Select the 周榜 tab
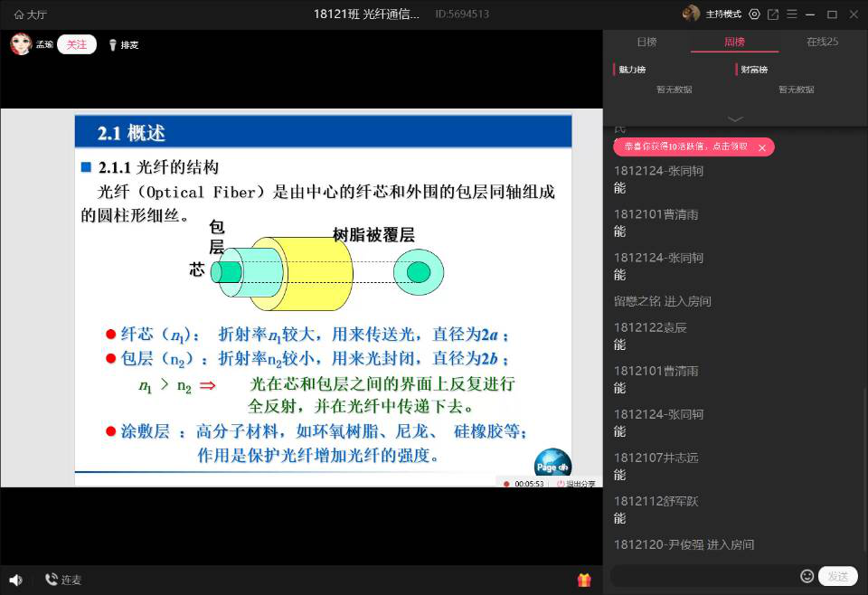 (x=734, y=42)
